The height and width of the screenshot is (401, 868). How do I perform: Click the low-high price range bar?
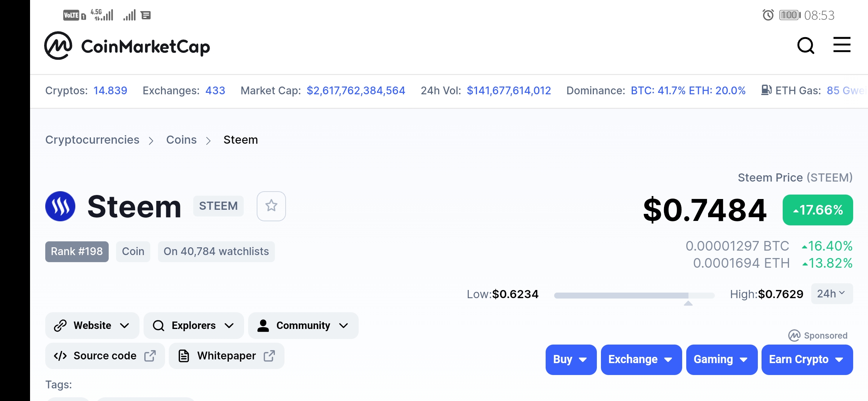tap(634, 296)
